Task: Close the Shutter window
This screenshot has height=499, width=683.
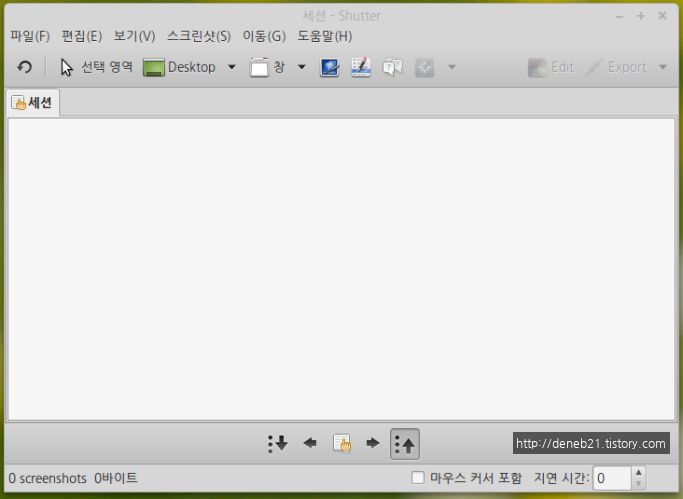Action: (662, 16)
